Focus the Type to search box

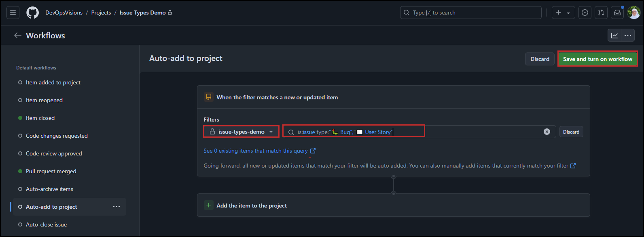pyautogui.click(x=471, y=13)
